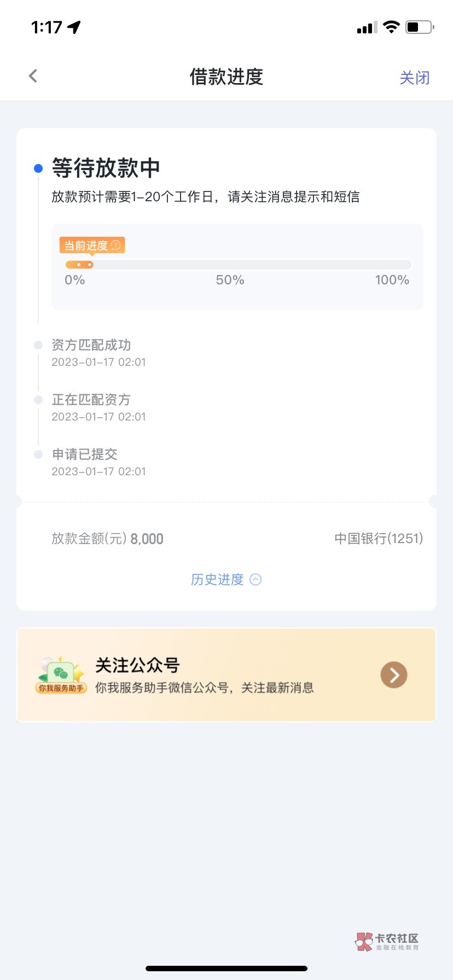Click the 卡农社区 watermark logo

pyautogui.click(x=387, y=941)
